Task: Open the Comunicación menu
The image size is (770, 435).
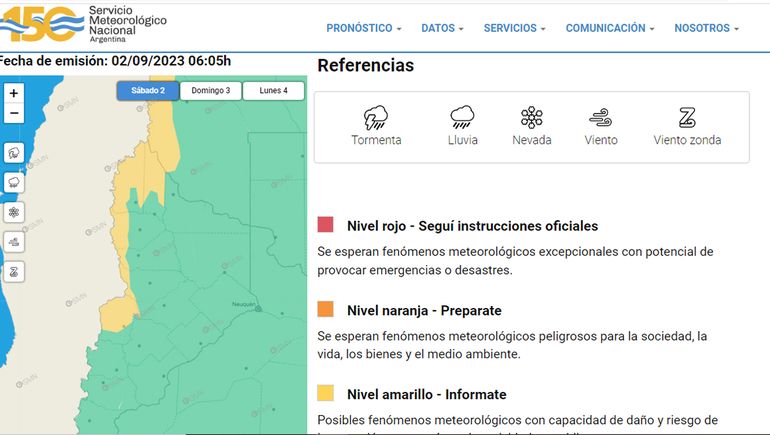Action: click(610, 28)
